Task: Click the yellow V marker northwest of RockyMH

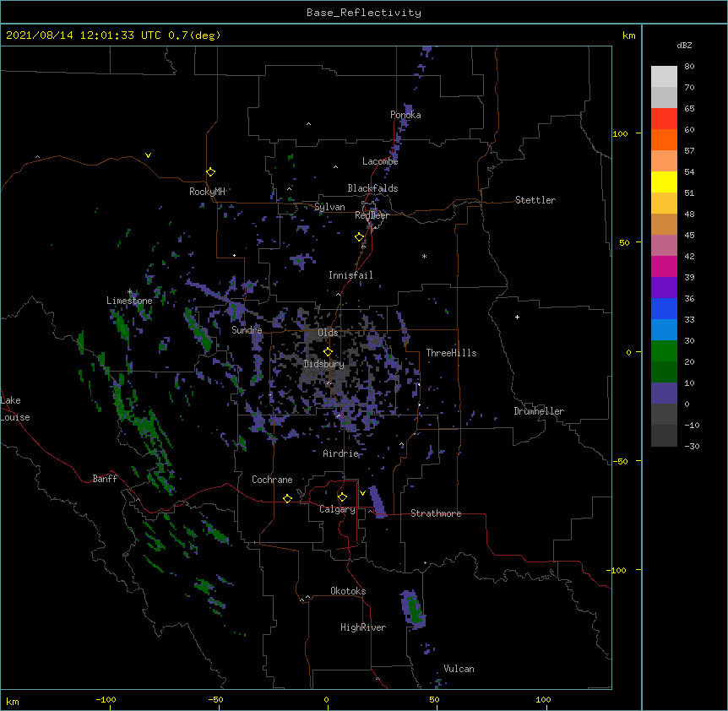Action: pos(148,155)
